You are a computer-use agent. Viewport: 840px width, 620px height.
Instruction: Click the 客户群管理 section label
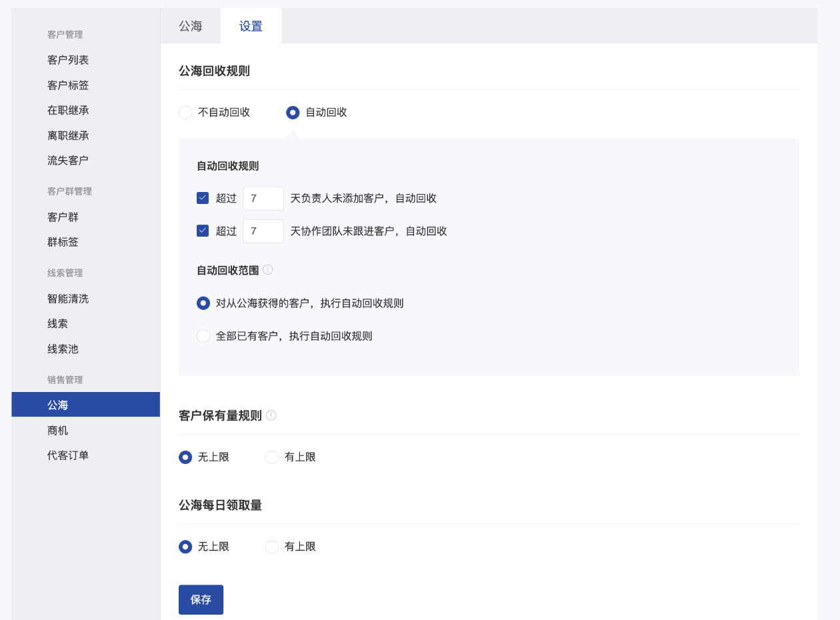[x=69, y=191]
